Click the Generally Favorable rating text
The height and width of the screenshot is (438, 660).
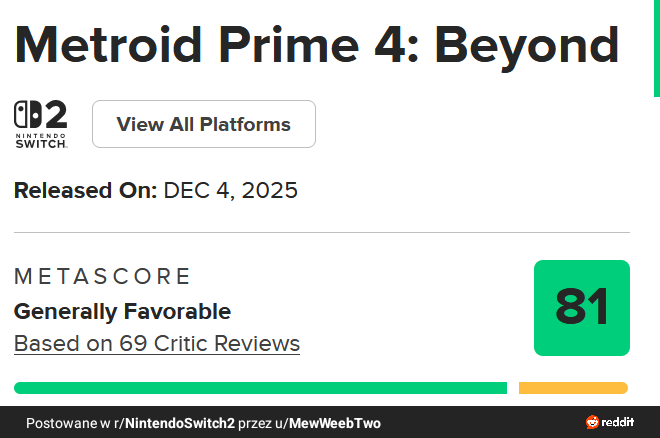tap(122, 311)
